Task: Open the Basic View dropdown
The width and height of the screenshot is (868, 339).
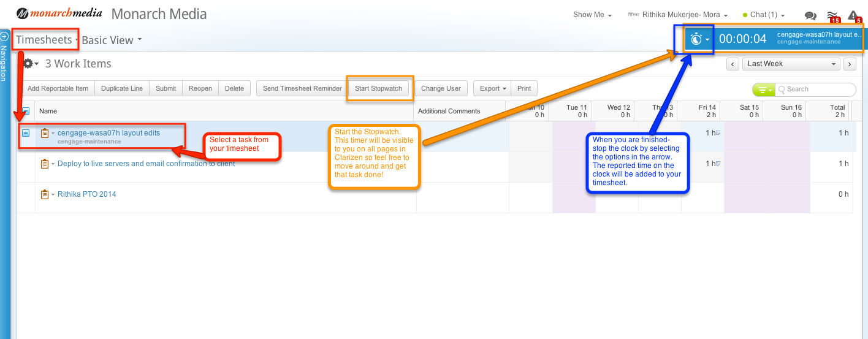Action: tap(112, 40)
